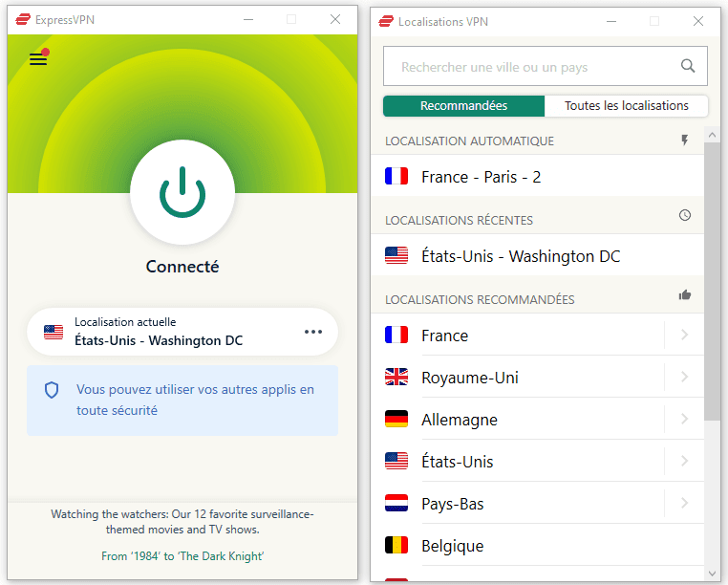The height and width of the screenshot is (585, 728).
Task: Click the Dutch flag next to Pays-Bas
Action: pyautogui.click(x=396, y=503)
